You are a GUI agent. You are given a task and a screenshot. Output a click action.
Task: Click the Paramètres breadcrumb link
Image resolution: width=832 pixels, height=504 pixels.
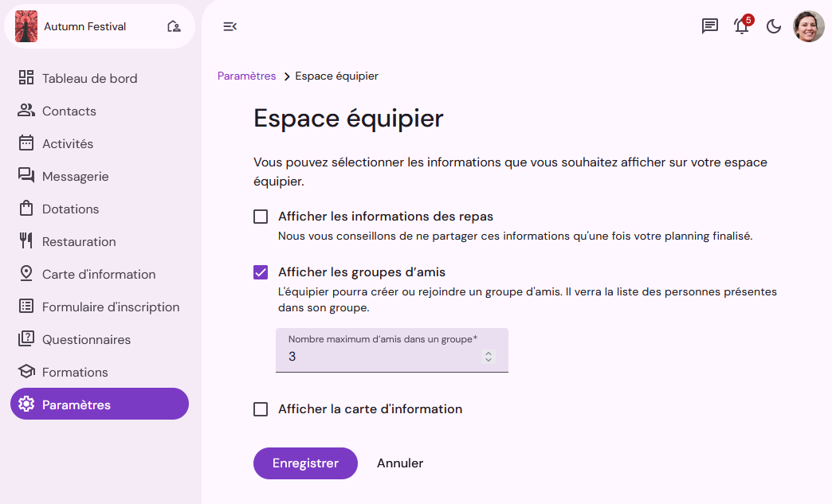247,76
